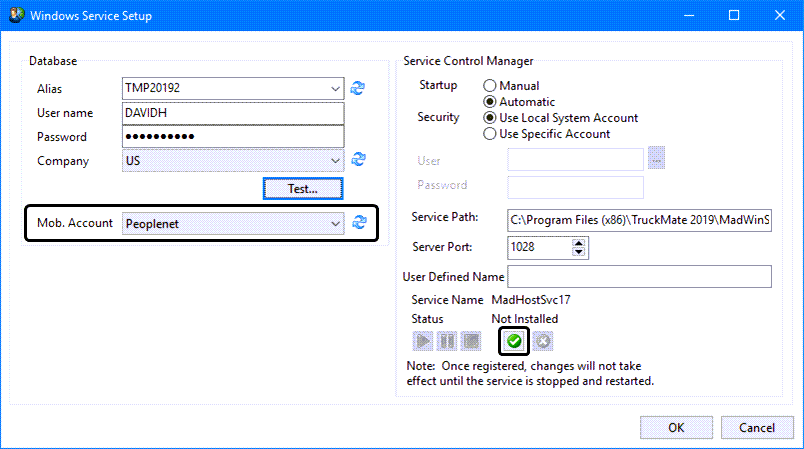This screenshot has width=804, height=449.
Task: Refresh the Company list
Action: point(358,159)
